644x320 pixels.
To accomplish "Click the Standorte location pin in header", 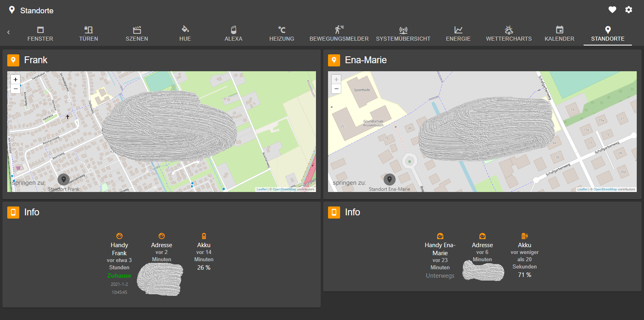I will 12,10.
